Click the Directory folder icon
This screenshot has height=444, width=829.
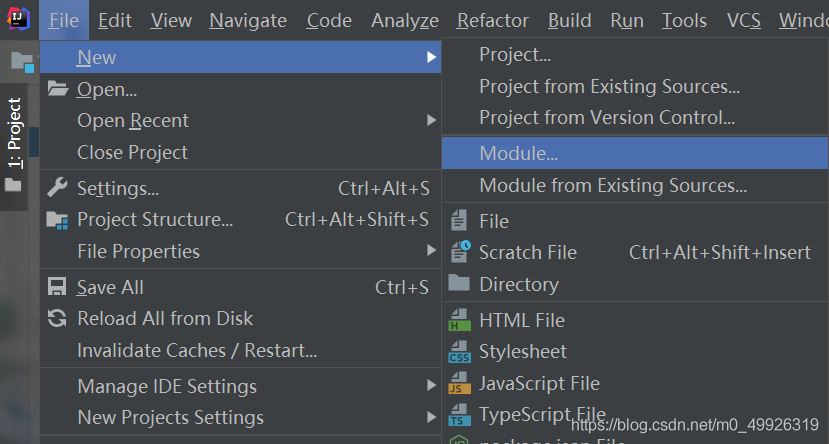coord(460,284)
